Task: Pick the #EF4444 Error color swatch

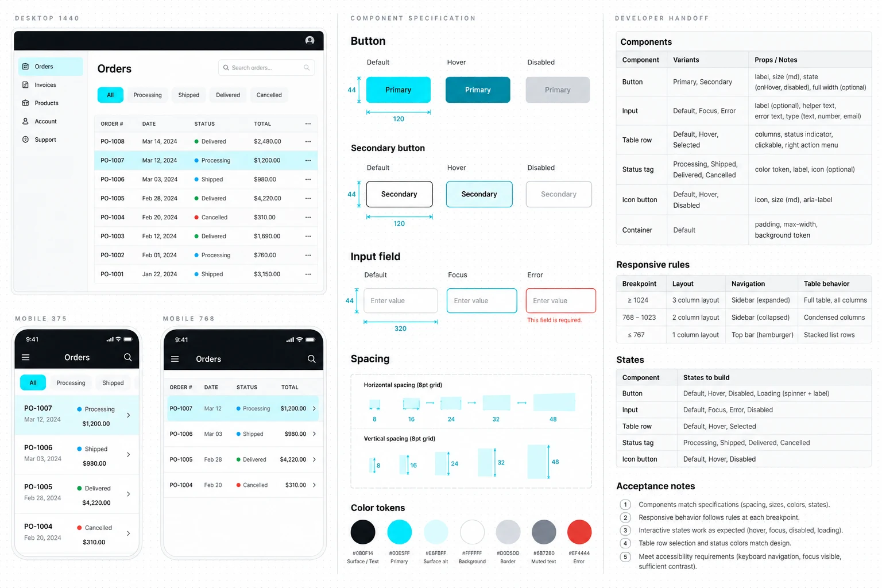Action: tap(579, 532)
